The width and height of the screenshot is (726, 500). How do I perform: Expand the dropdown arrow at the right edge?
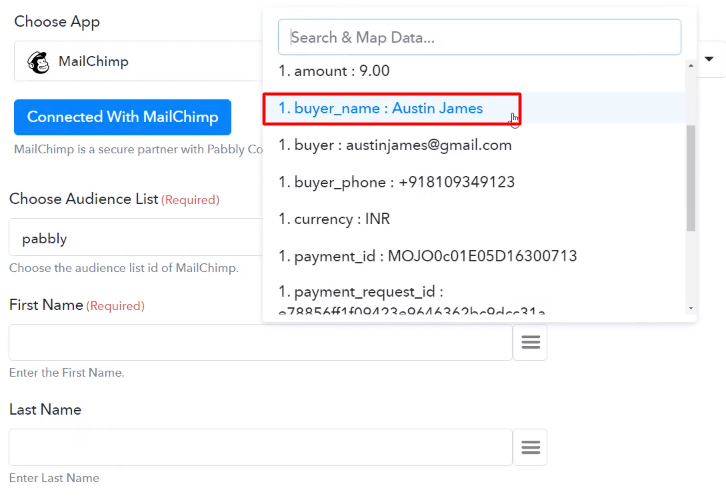click(x=709, y=59)
